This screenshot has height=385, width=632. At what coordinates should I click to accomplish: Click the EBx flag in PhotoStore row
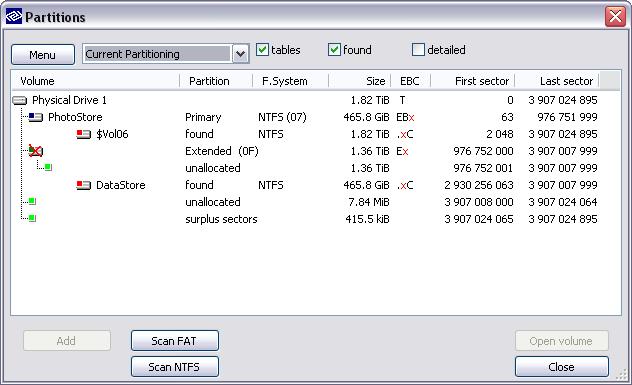point(405,117)
